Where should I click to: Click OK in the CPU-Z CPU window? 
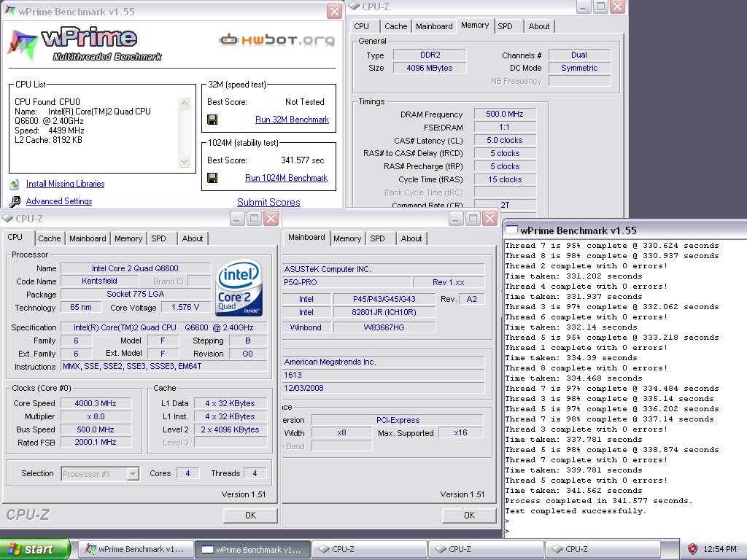coord(251,516)
